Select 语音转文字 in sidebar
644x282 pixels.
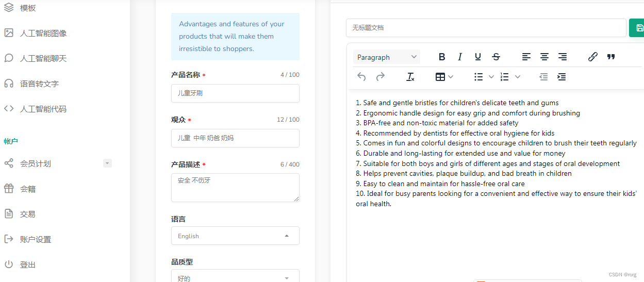39,84
